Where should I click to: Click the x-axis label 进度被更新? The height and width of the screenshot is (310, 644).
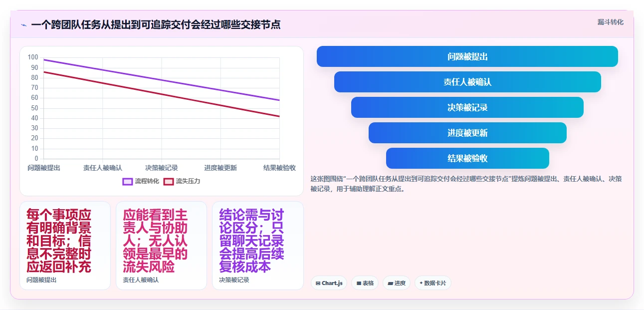(x=220, y=168)
